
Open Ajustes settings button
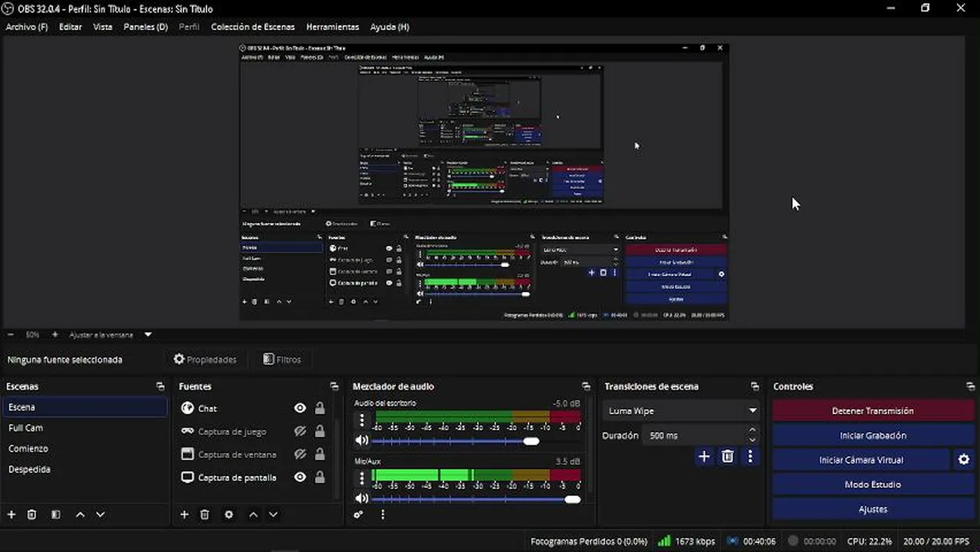tap(873, 509)
